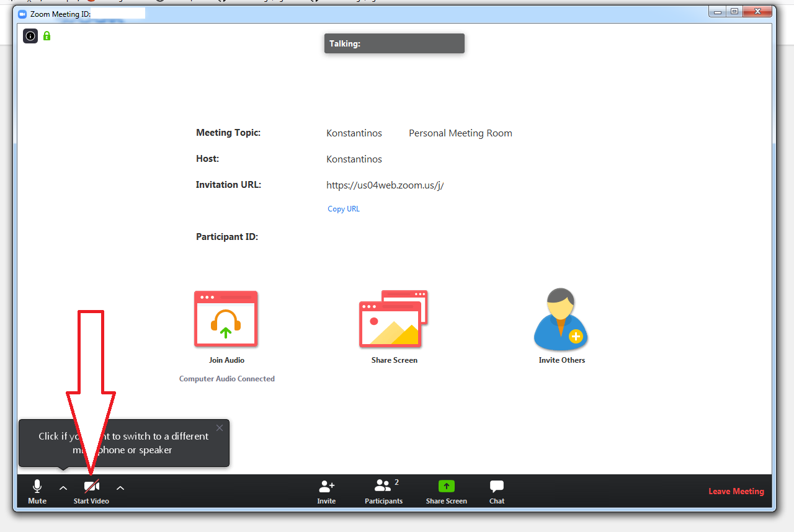Open the Invite option in bottom toolbar
The width and height of the screenshot is (794, 532).
tap(326, 491)
